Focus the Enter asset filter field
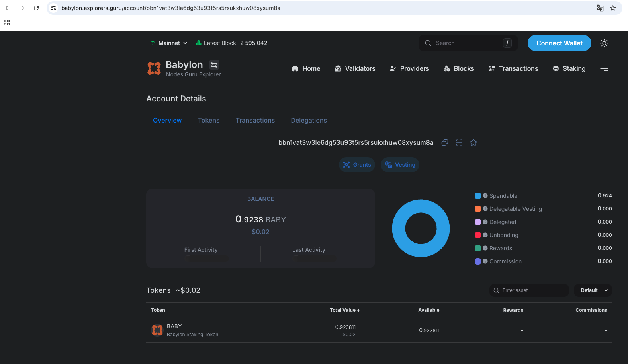Screen dimensions: 628x364 [x=529, y=290]
